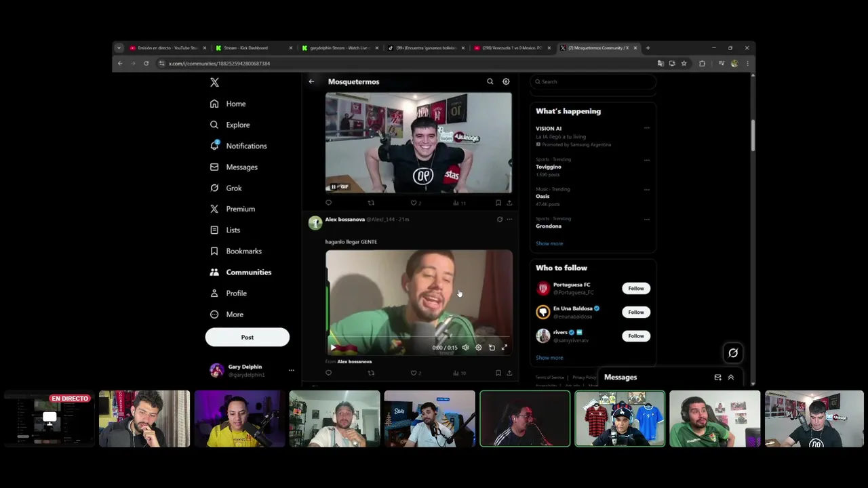Open video settings gear in player
Screen dimensions: 868x488
click(x=479, y=347)
